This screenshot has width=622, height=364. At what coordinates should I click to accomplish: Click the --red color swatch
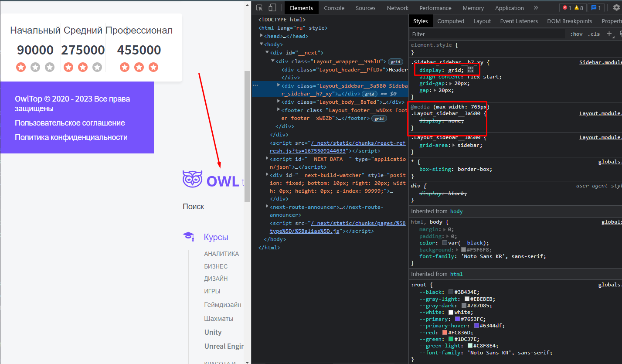tap(445, 333)
